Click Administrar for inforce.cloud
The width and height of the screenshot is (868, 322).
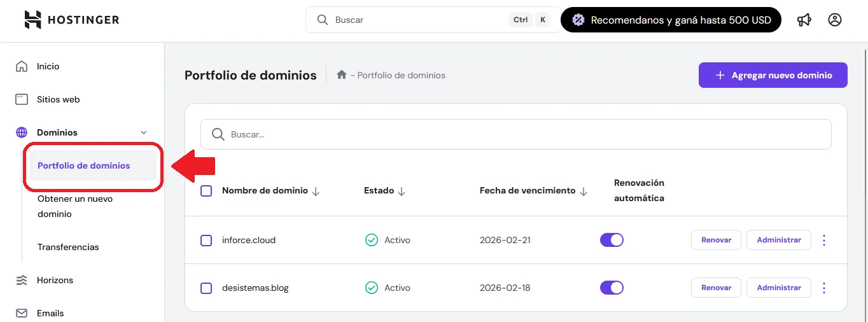click(779, 240)
